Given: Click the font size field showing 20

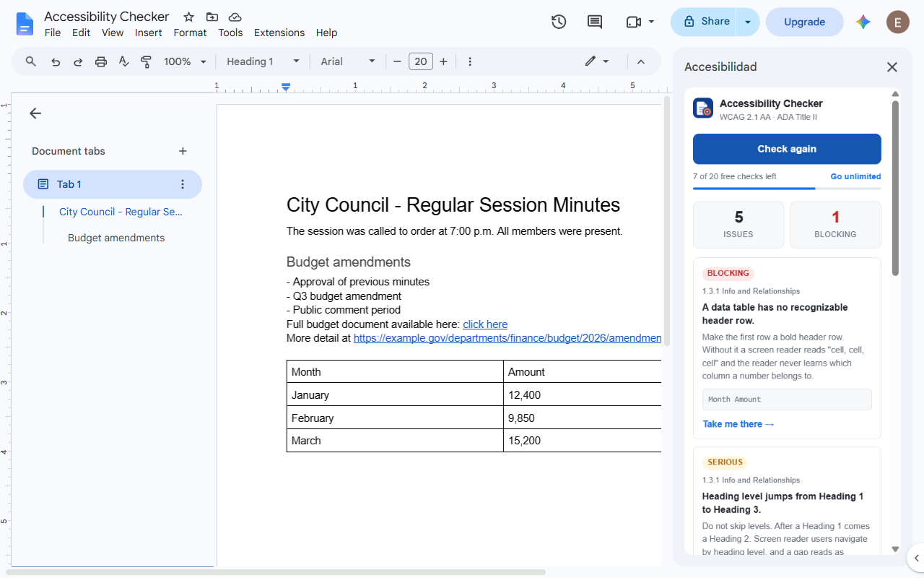Looking at the screenshot, I should [421, 61].
